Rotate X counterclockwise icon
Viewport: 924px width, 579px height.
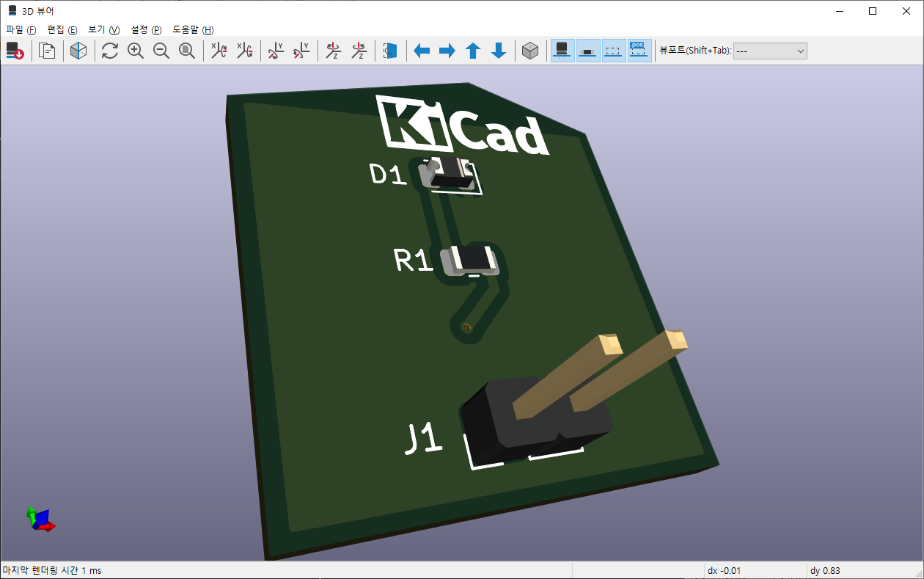pos(244,51)
